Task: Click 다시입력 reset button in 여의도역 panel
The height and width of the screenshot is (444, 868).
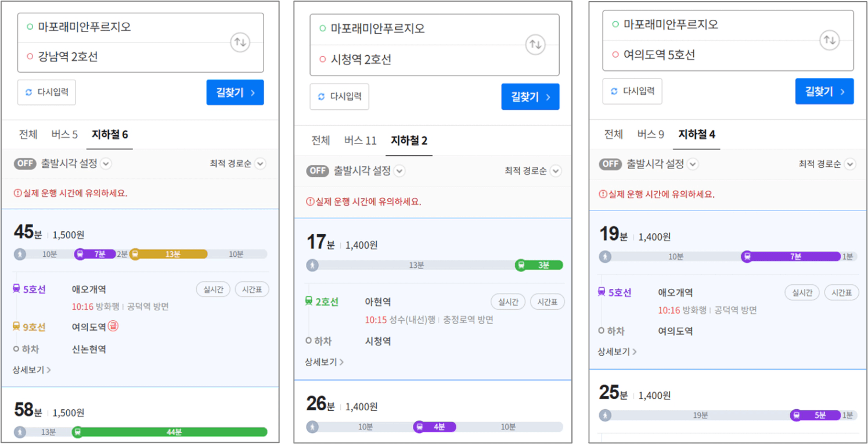Action: coord(632,91)
